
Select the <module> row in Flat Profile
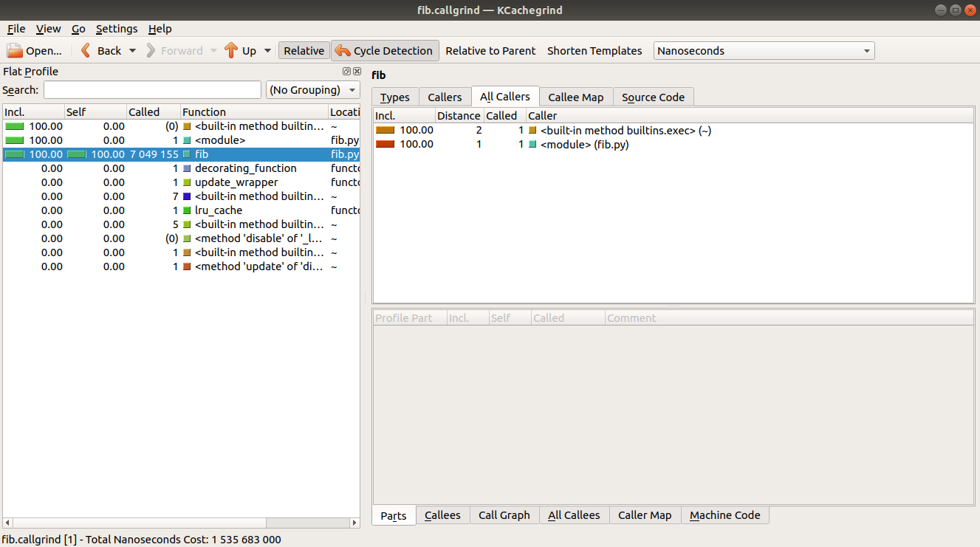point(181,140)
